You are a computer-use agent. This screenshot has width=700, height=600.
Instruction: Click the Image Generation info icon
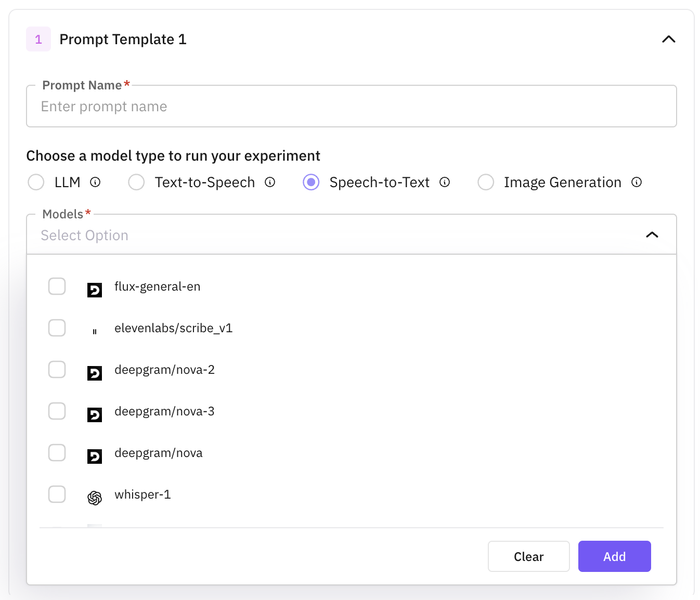pyautogui.click(x=637, y=182)
